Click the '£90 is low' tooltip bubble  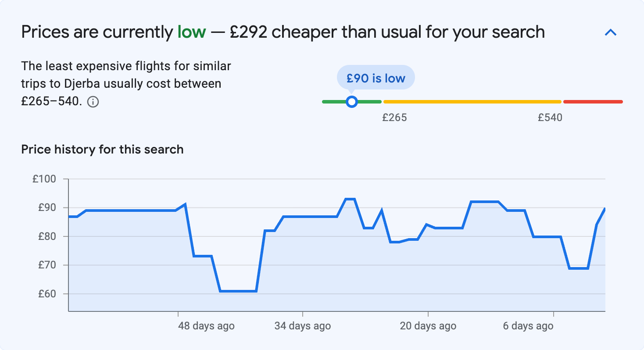pos(376,77)
